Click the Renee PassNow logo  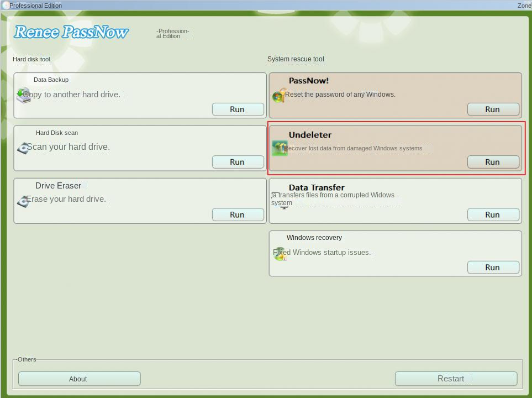pyautogui.click(x=71, y=32)
